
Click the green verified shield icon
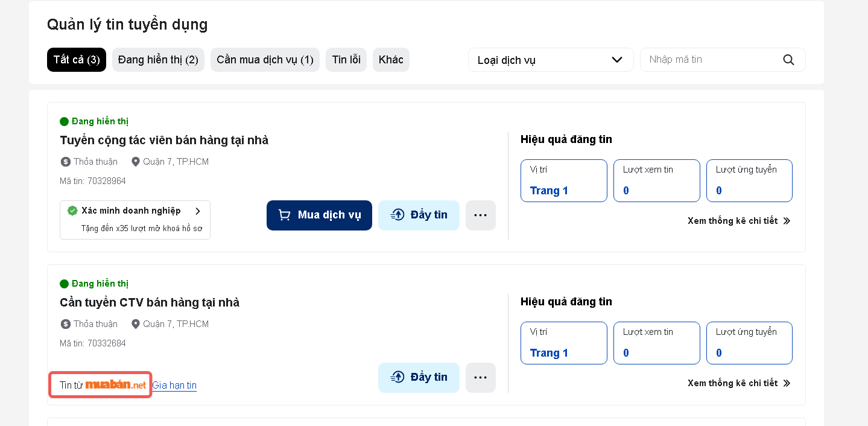72,211
